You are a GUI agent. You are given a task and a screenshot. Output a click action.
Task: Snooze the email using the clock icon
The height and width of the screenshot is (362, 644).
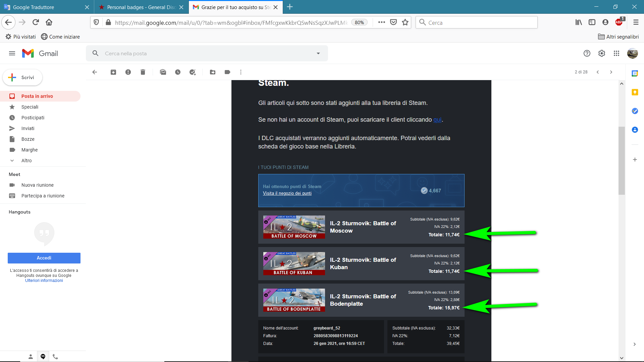pyautogui.click(x=178, y=72)
